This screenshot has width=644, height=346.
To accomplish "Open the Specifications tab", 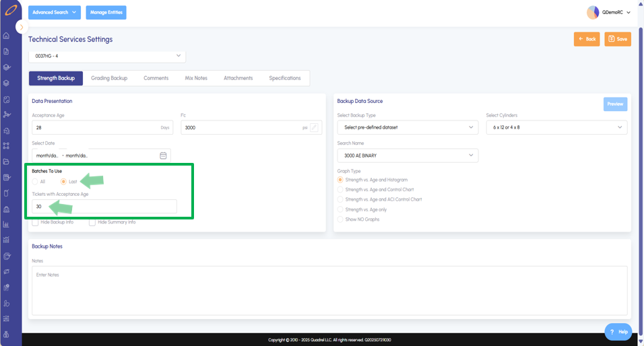I will coord(285,78).
